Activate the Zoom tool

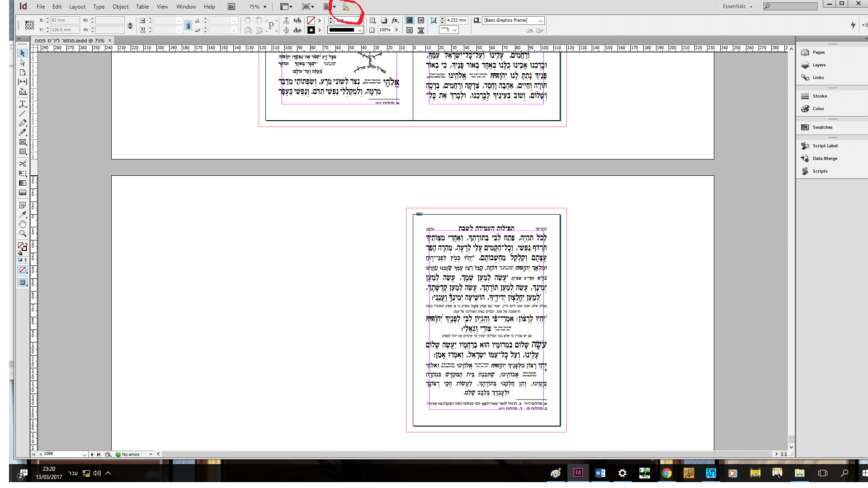(x=23, y=234)
